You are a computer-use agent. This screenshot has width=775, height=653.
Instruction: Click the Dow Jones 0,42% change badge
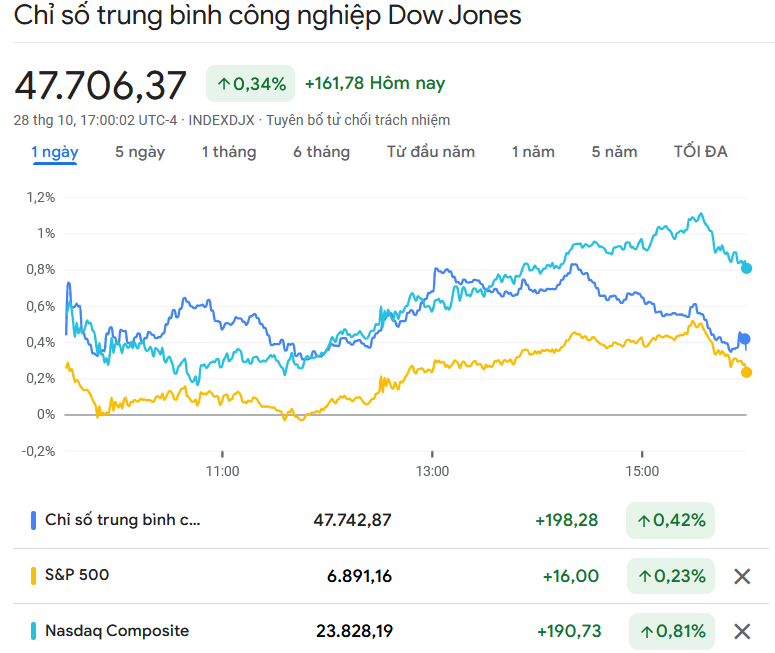671,521
